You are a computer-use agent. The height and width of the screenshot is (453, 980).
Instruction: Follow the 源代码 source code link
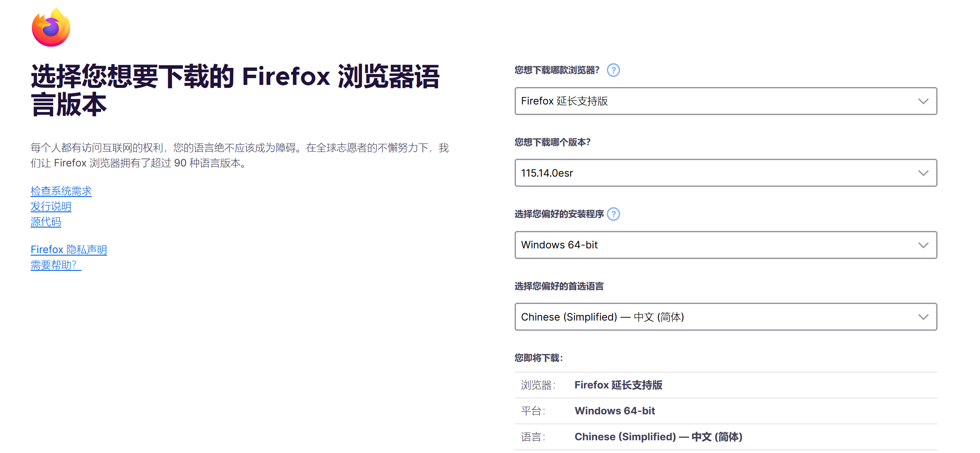tap(46, 222)
